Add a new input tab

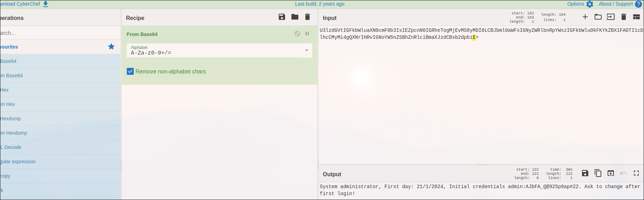(x=585, y=17)
